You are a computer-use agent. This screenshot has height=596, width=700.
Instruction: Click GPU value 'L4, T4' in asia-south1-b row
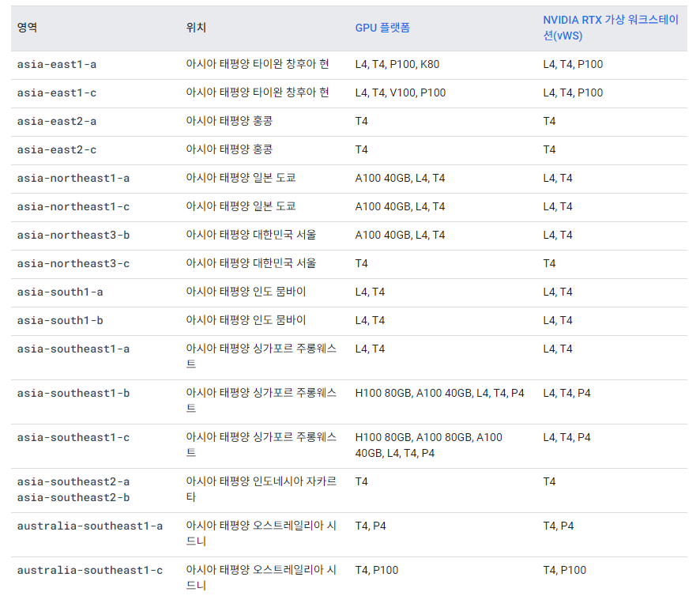coord(370,320)
